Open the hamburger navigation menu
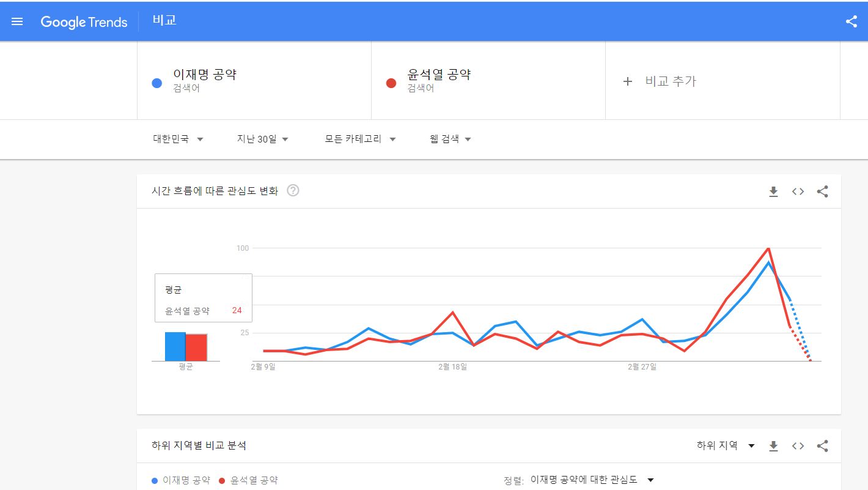This screenshot has width=868, height=490. 17,21
